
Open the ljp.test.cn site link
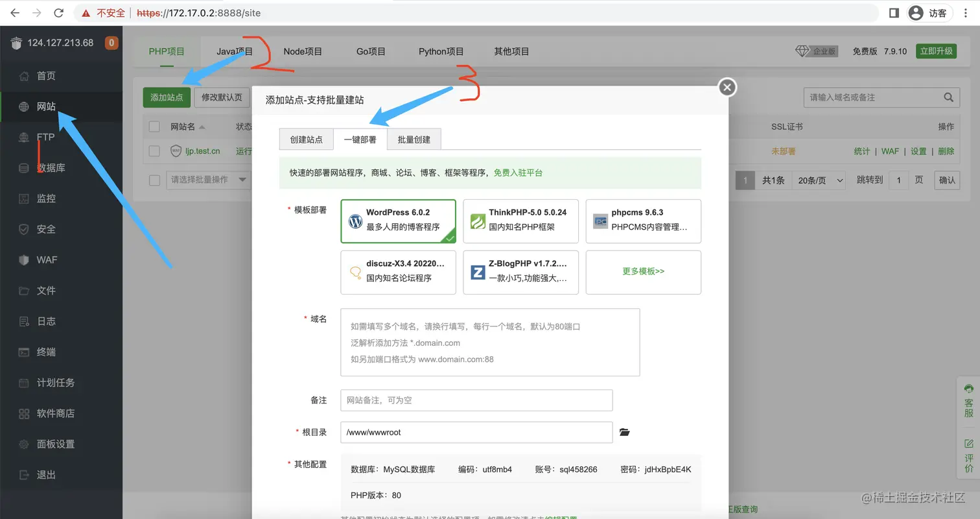202,151
